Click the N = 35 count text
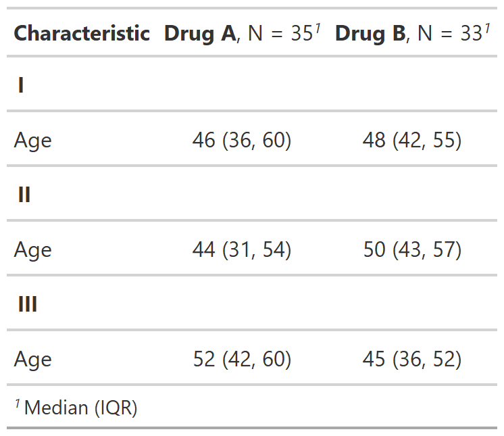This screenshot has height=436, width=504. (280, 33)
